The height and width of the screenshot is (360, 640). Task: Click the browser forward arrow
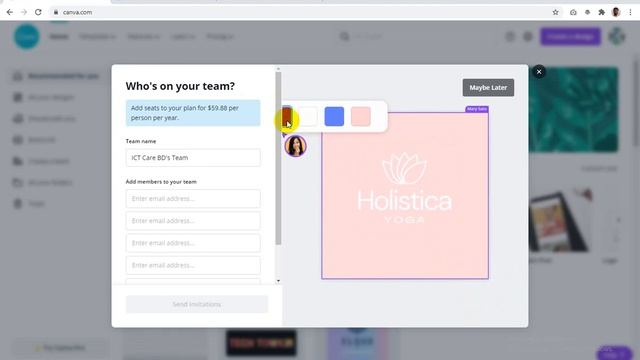[24, 12]
